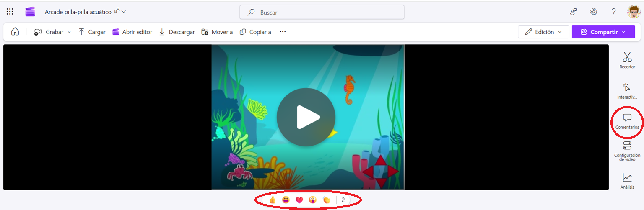Viewport: 644px width, 210px height.
Task: Expand the video title sharing chevron
Action: tap(124, 12)
